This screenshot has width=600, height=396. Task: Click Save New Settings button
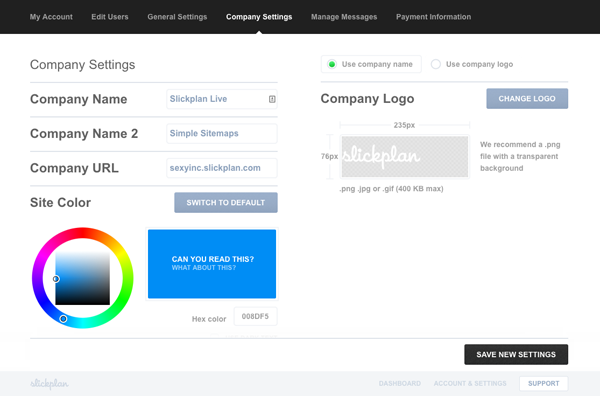[x=516, y=354]
